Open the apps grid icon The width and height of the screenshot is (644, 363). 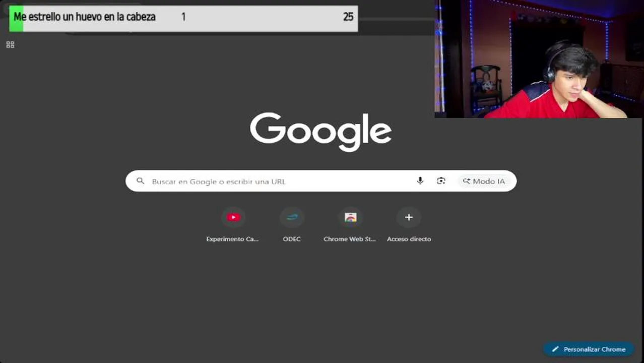click(10, 45)
